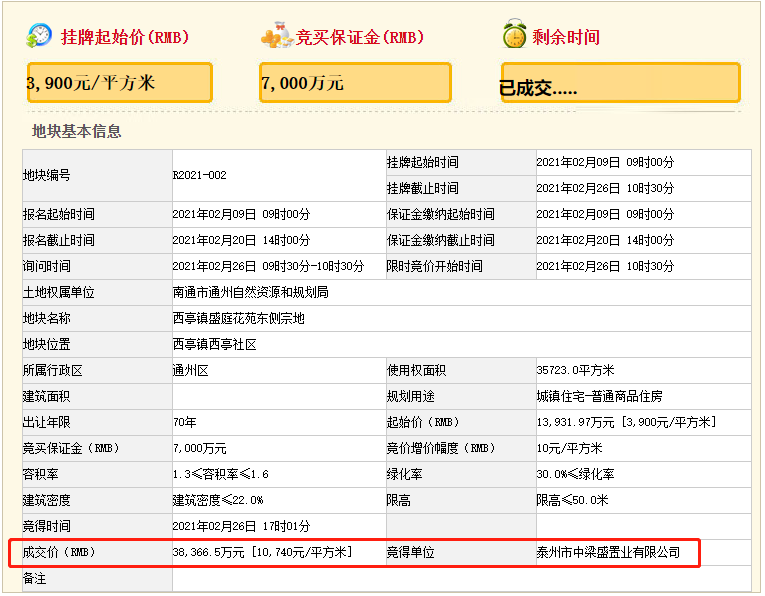
Task: Click the 成交价（RMB） label
Action: click(x=59, y=553)
